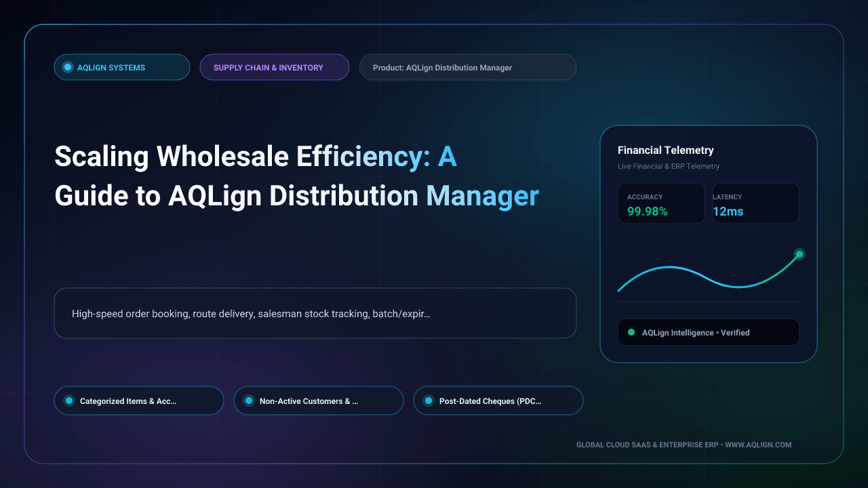Click the ACCURACY 99.98% metric card
Viewport: 868px width, 488px height.
(661, 203)
